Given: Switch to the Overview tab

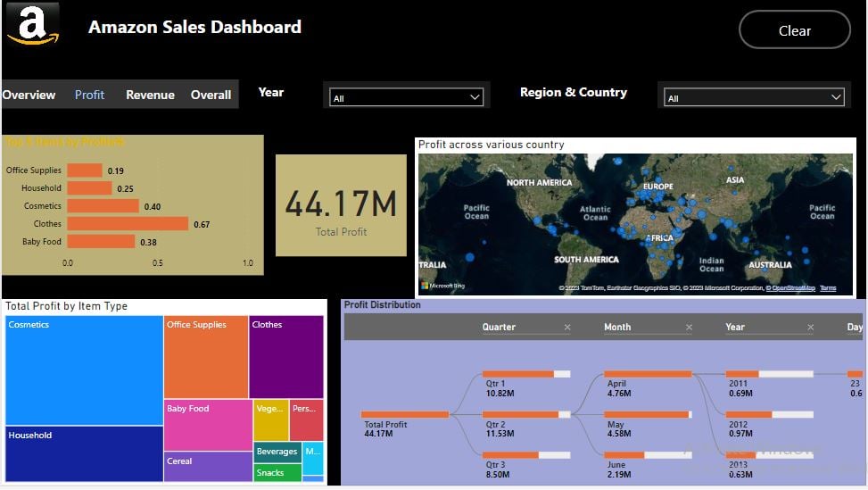Looking at the screenshot, I should click(x=29, y=95).
